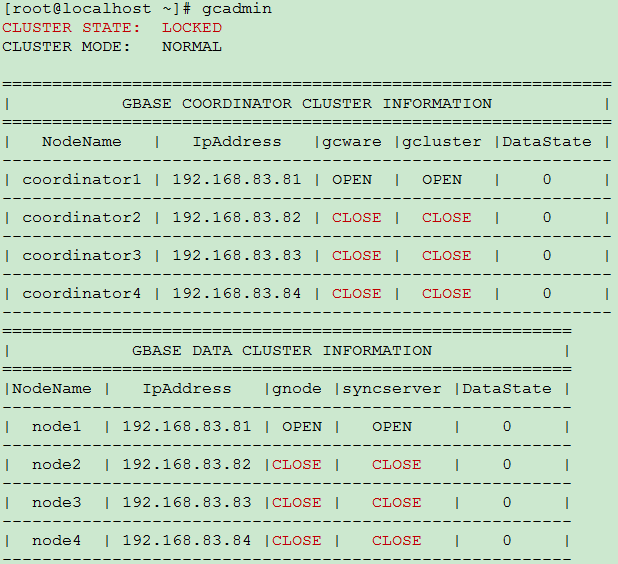Click the [root@localhost ~]# prompt
Screen dimensions: 618x564
[x=97, y=9]
